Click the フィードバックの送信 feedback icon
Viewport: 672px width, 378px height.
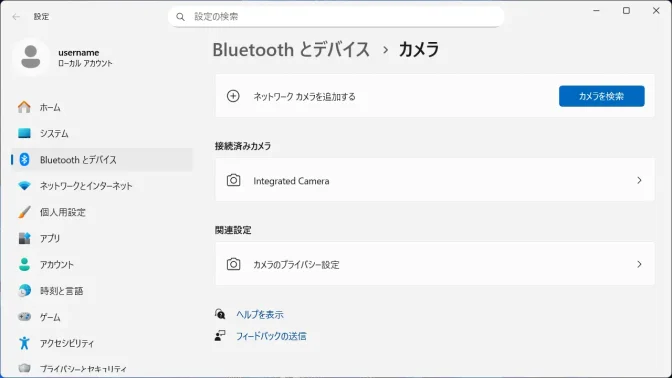point(220,336)
